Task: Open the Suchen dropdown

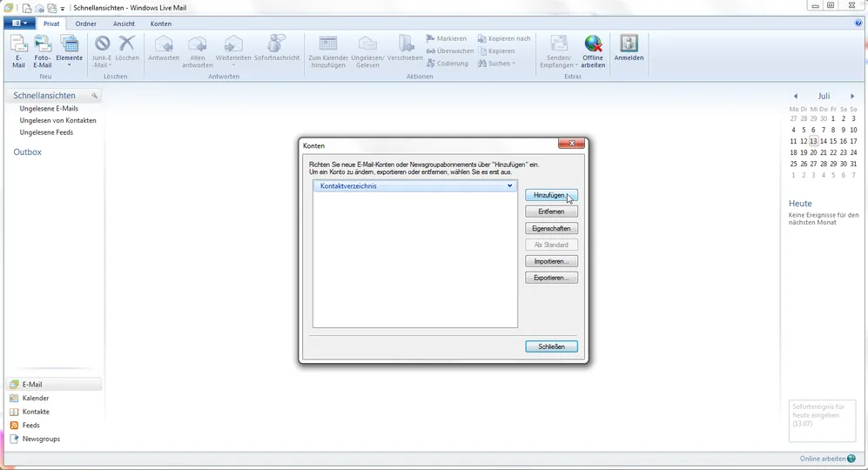Action: 496,64
